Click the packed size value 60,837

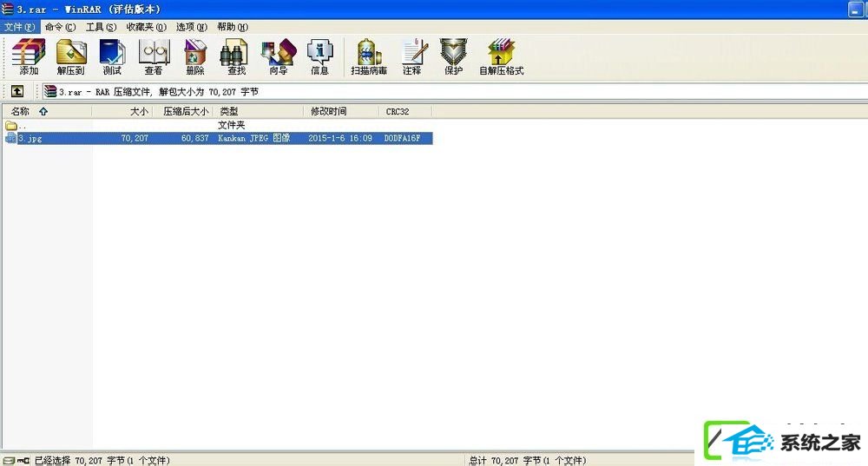[194, 138]
